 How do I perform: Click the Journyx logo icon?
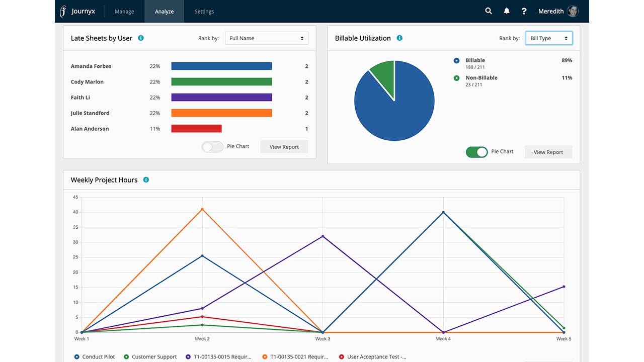[x=63, y=11]
